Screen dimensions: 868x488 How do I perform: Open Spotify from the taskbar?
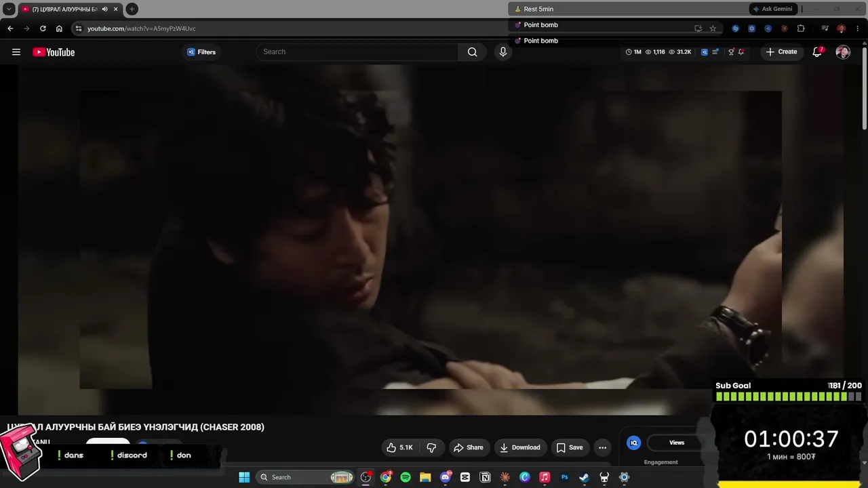[406, 477]
